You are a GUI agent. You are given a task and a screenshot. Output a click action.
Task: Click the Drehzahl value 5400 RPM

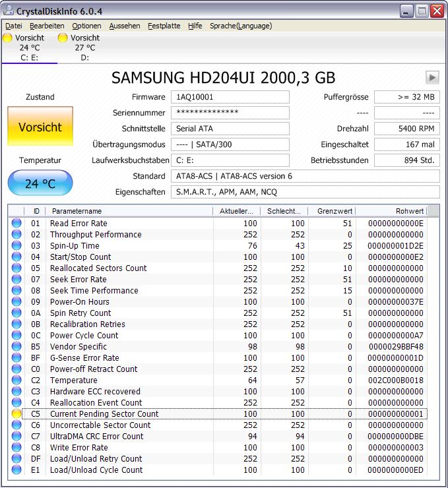(x=407, y=129)
